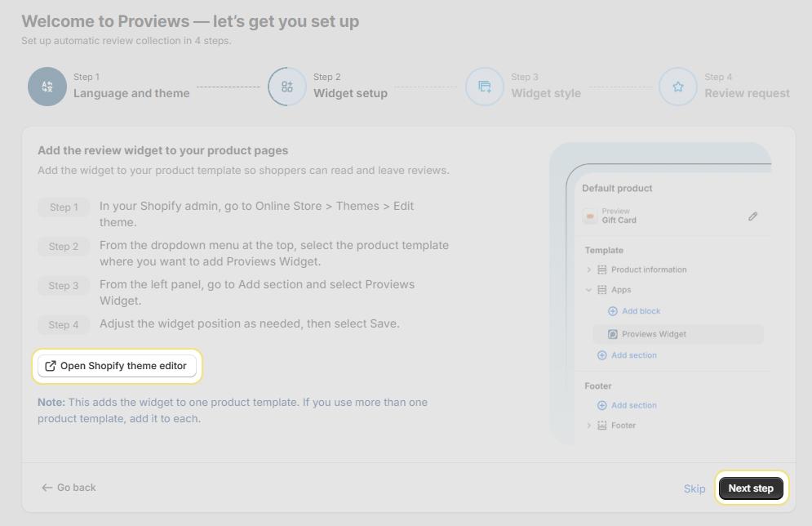Click plus icon for Add section under Footer

point(601,405)
